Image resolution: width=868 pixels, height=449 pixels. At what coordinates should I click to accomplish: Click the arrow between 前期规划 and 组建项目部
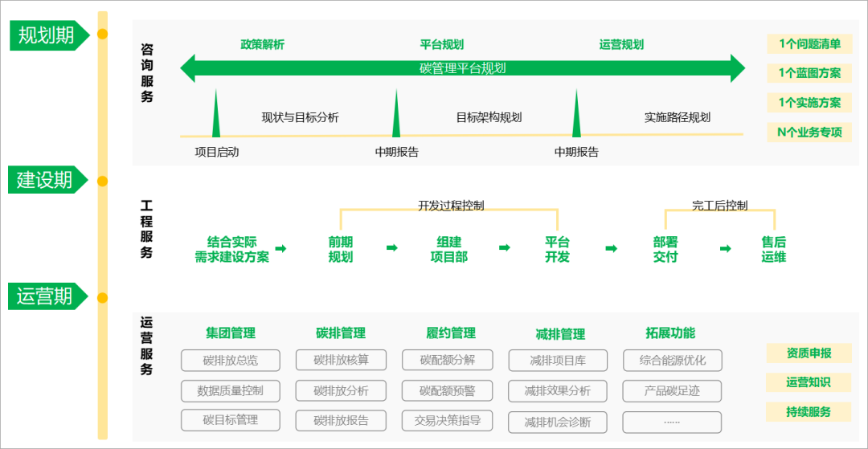[392, 248]
